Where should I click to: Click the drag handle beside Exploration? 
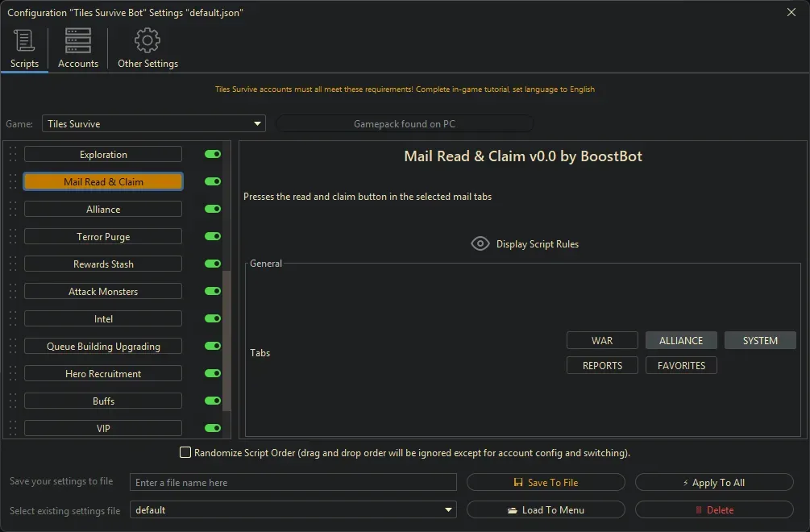(x=12, y=155)
